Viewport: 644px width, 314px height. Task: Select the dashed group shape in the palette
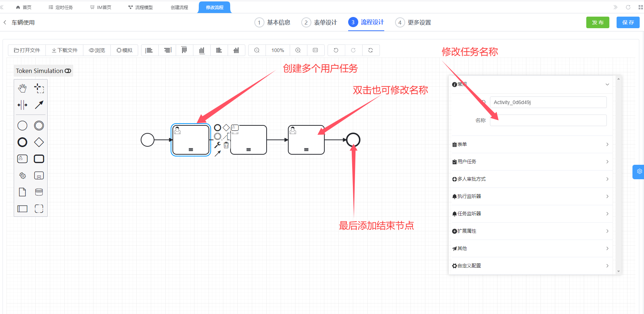(x=39, y=209)
